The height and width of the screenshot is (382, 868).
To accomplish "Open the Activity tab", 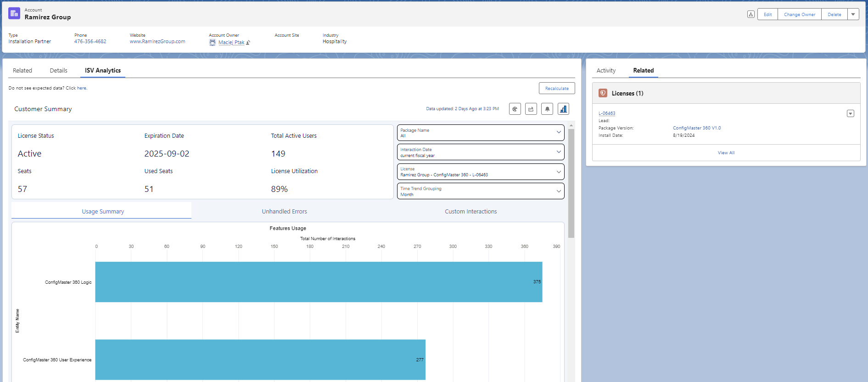I will click(606, 71).
